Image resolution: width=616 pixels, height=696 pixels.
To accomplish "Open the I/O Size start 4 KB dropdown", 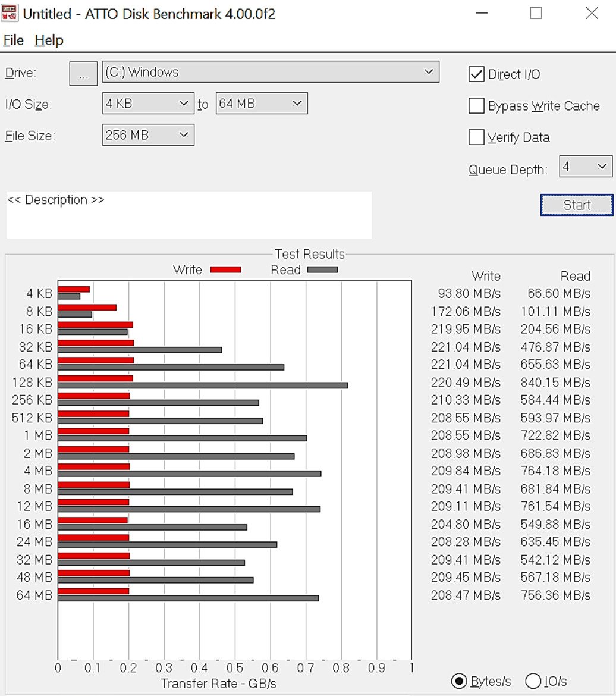I will pyautogui.click(x=148, y=104).
